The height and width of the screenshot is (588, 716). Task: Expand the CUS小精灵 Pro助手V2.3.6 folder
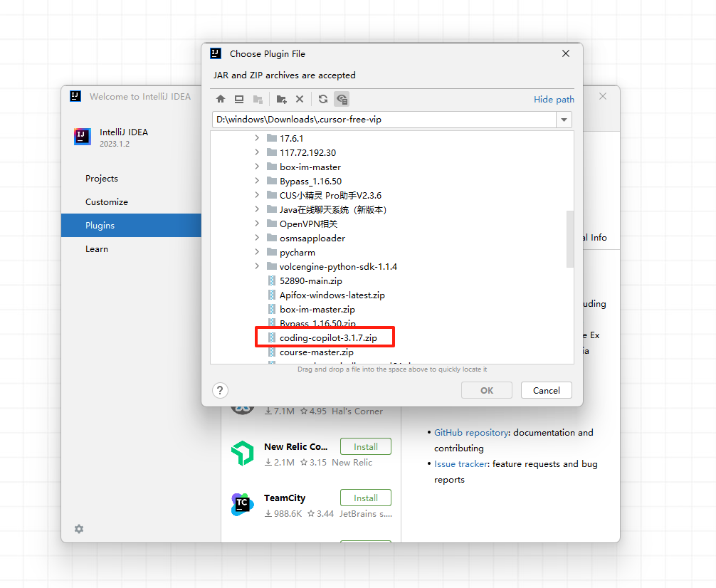click(x=257, y=195)
